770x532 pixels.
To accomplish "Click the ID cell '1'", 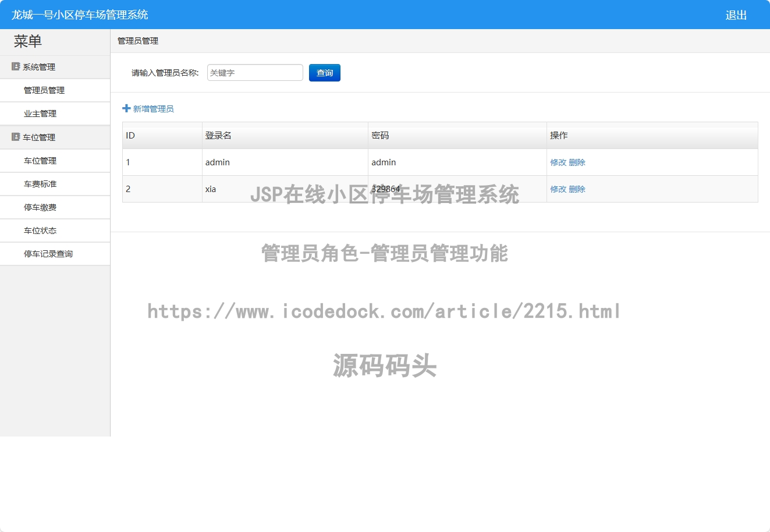I will (x=162, y=162).
